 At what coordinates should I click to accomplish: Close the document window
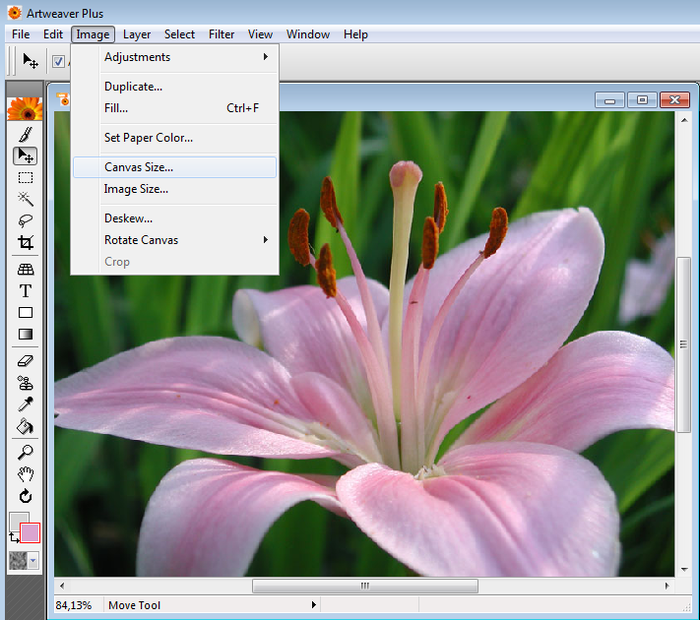[x=675, y=100]
